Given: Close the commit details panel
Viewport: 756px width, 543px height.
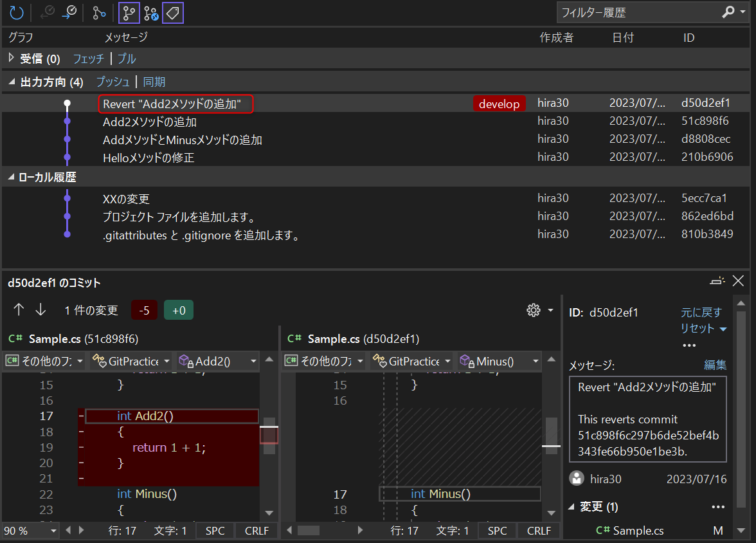Looking at the screenshot, I should (738, 281).
